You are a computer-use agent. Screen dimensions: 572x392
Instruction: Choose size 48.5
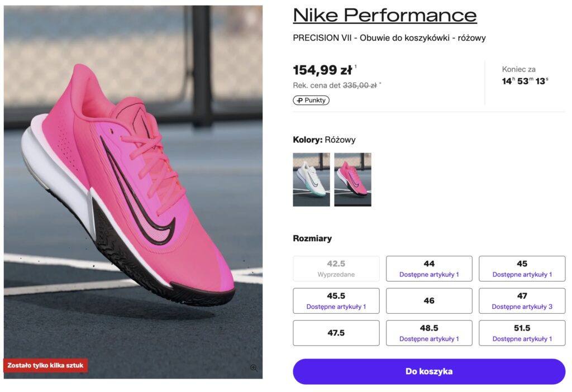pos(429,333)
